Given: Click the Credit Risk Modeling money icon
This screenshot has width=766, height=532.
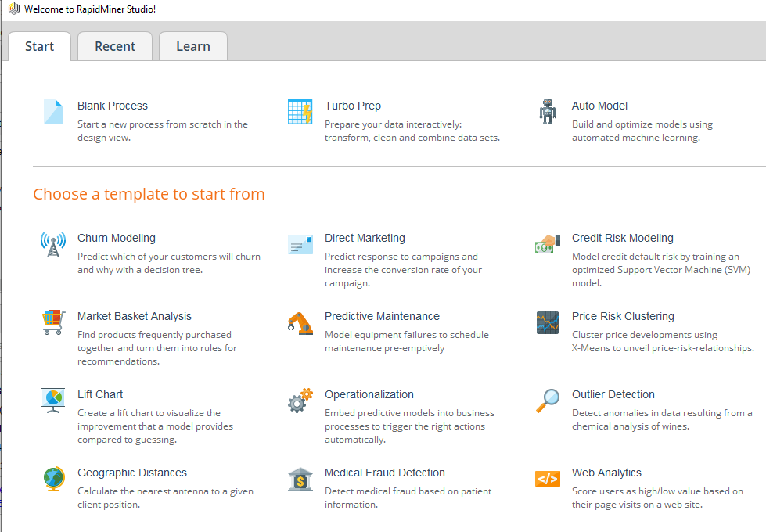Looking at the screenshot, I should [548, 244].
